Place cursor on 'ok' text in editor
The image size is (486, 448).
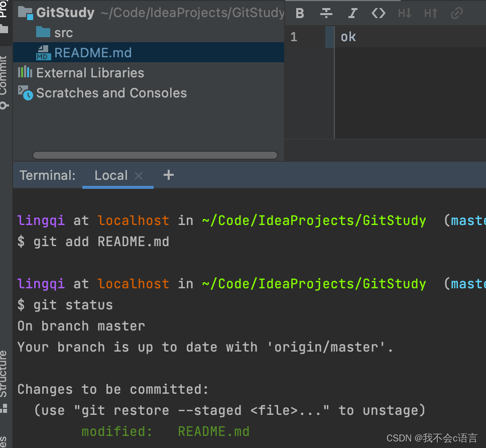(x=348, y=37)
